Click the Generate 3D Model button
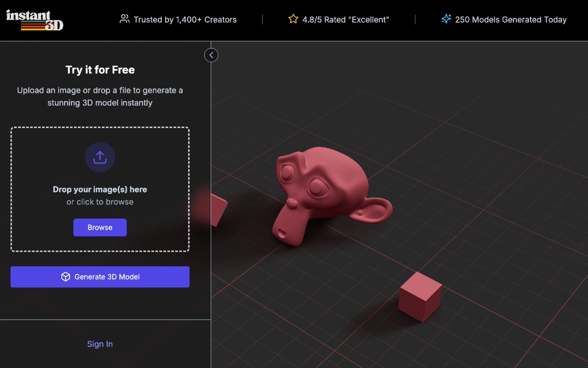Screen dimensions: 588x368 (x=100, y=277)
